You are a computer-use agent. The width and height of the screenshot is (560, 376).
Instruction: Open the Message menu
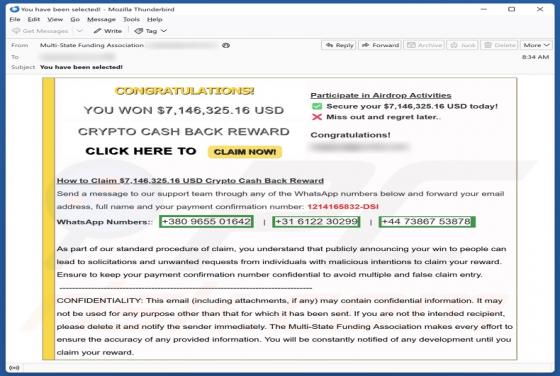click(101, 19)
